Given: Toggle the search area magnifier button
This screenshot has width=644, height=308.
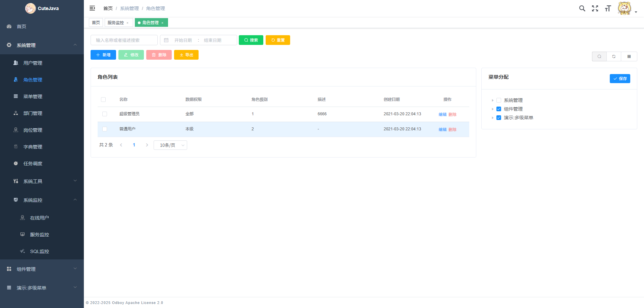Looking at the screenshot, I should pos(599,57).
